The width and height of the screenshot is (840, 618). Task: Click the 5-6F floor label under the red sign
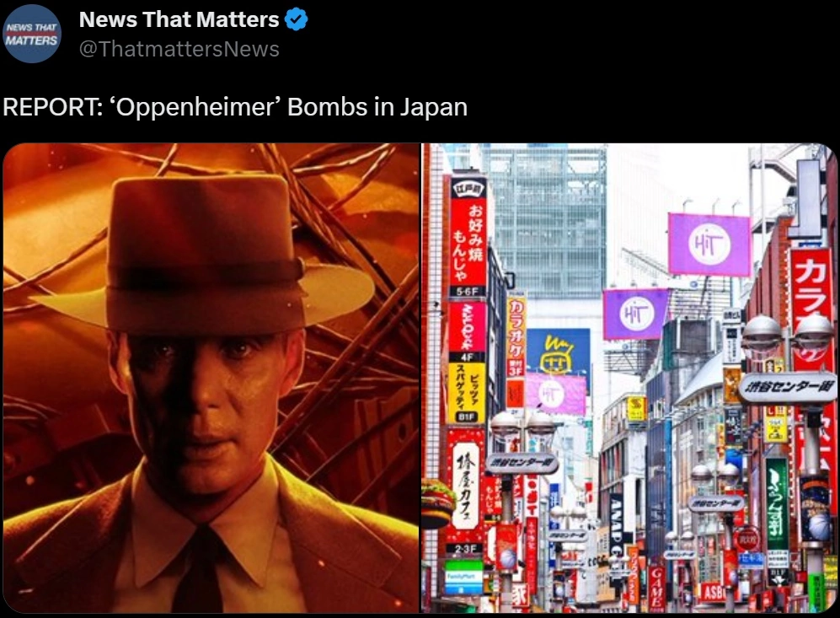pyautogui.click(x=467, y=292)
